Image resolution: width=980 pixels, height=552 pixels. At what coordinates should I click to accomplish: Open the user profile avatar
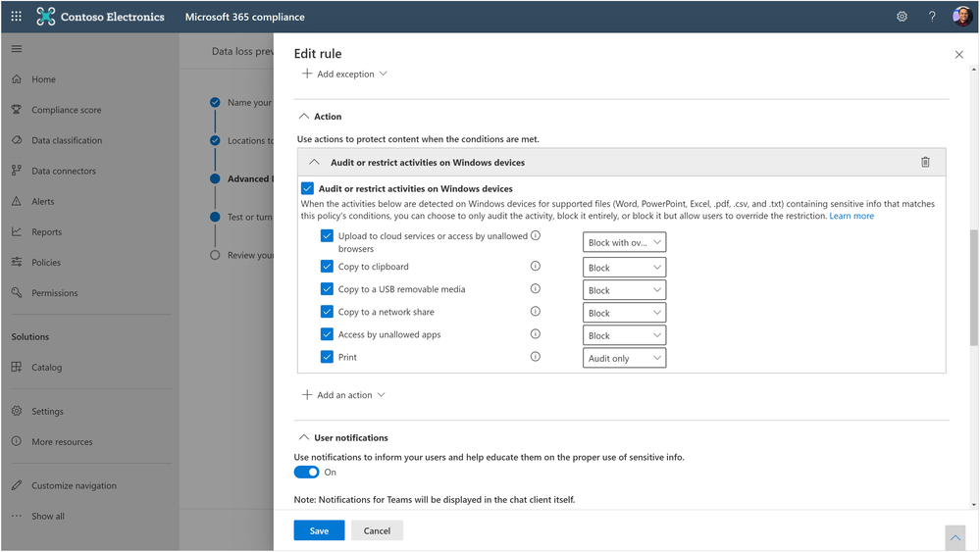962,17
